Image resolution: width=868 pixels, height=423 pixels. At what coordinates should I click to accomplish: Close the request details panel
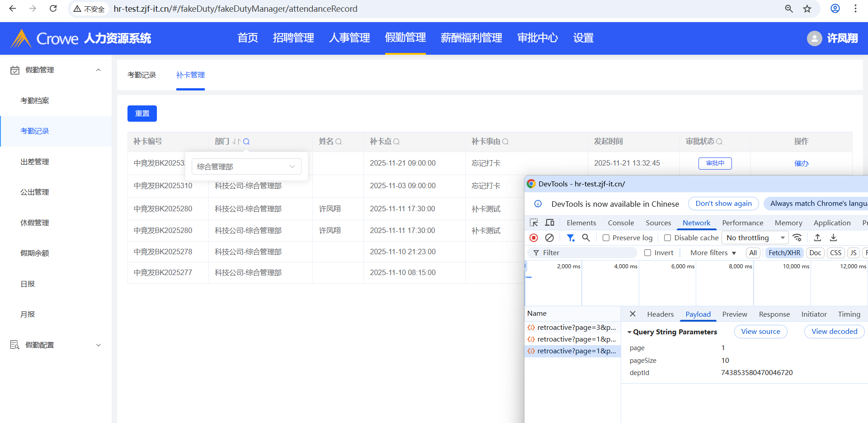[632, 314]
